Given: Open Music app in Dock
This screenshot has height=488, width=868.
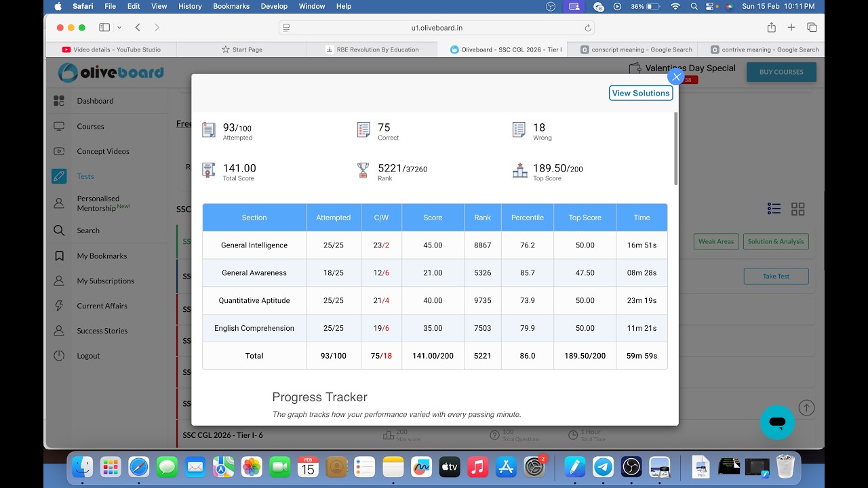Looking at the screenshot, I should [478, 466].
